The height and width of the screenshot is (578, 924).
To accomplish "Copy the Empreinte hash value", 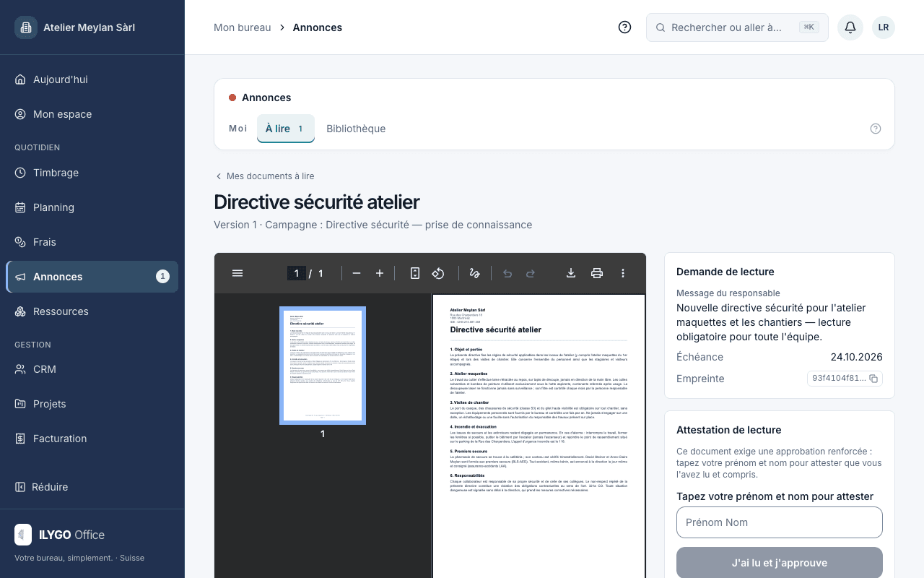I will (873, 379).
